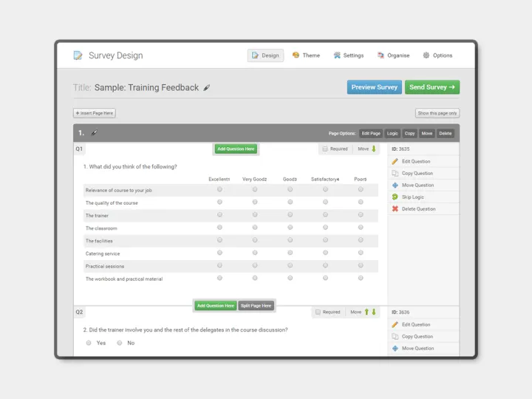Click the Q1 Move Question blue arrows icon
The width and height of the screenshot is (532, 399).
click(395, 185)
